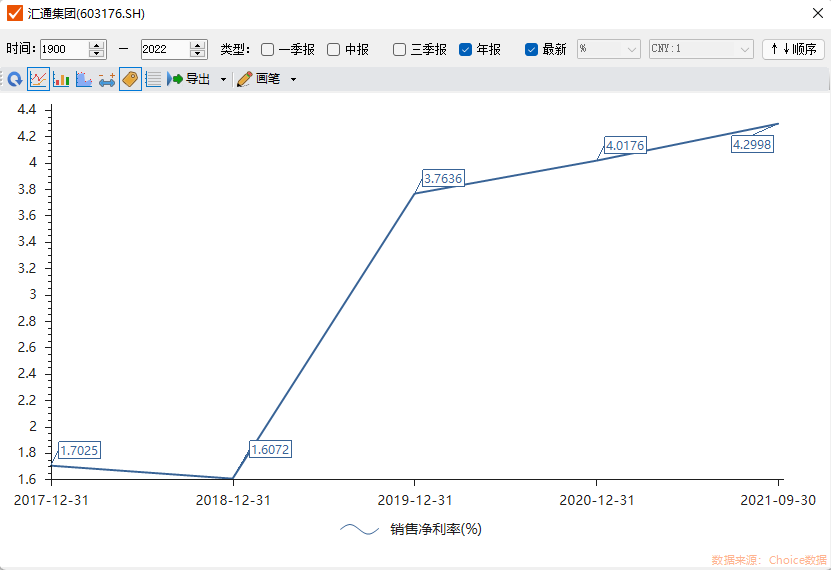Enable the 一季报 checkbox
Screen dimensions: 831x570
pos(268,49)
